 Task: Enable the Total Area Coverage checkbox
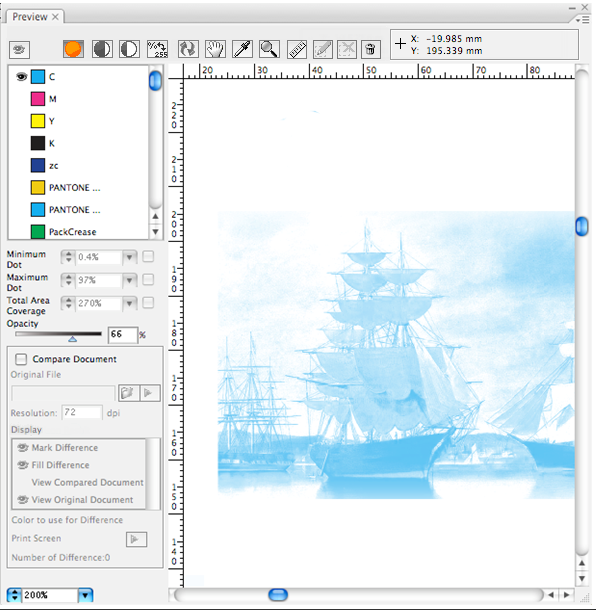(148, 303)
